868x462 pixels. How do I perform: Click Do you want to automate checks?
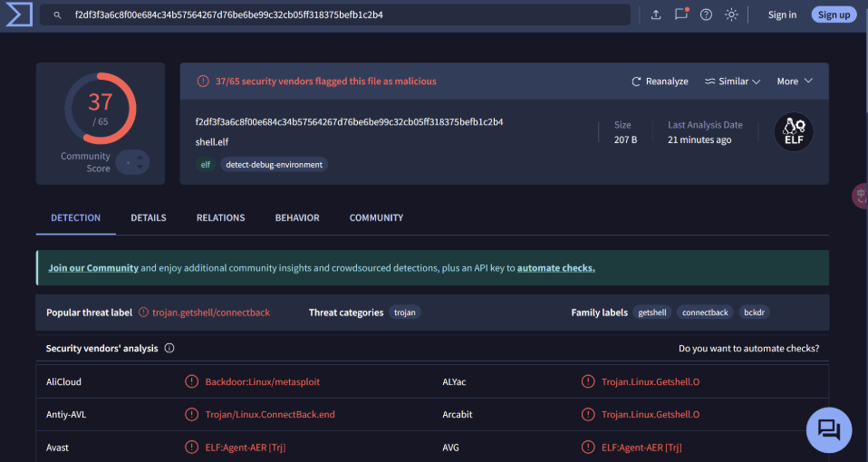coord(749,348)
